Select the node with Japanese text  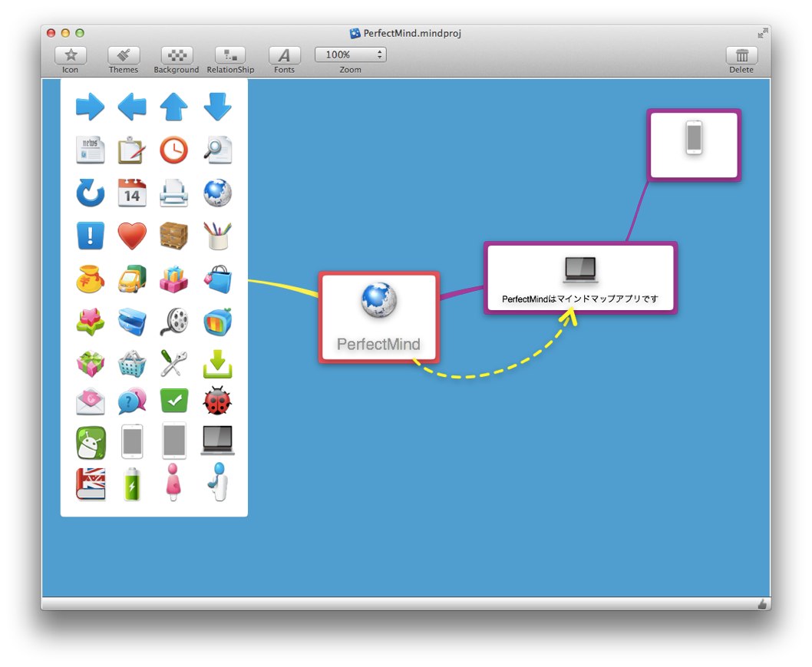click(x=580, y=278)
